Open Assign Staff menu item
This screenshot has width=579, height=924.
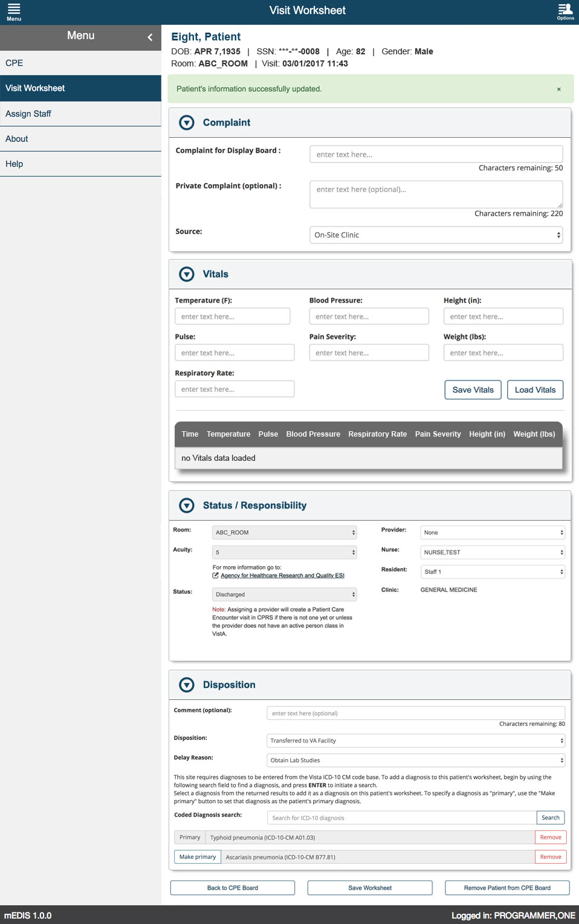[x=80, y=114]
